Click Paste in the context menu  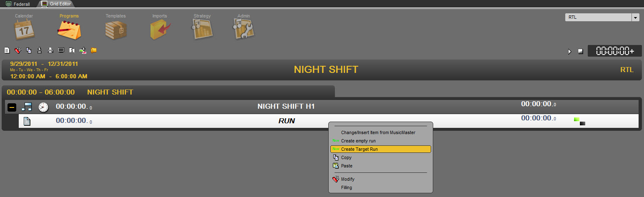point(346,166)
